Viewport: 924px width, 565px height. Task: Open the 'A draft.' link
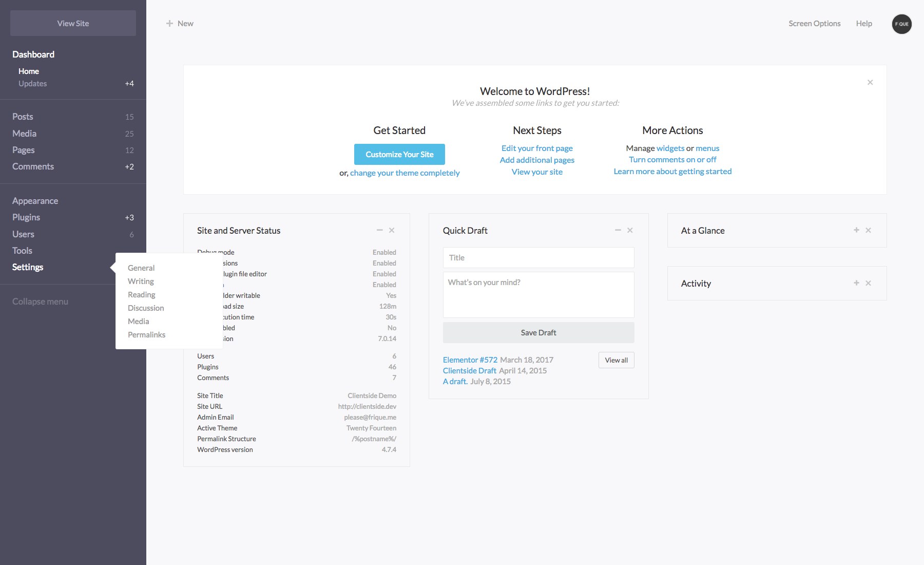(455, 382)
